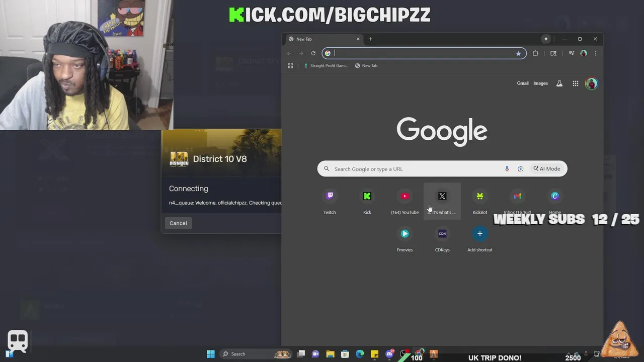Open Sticky Notes from the taskbar
The height and width of the screenshot is (362, 644).
[x=374, y=354]
